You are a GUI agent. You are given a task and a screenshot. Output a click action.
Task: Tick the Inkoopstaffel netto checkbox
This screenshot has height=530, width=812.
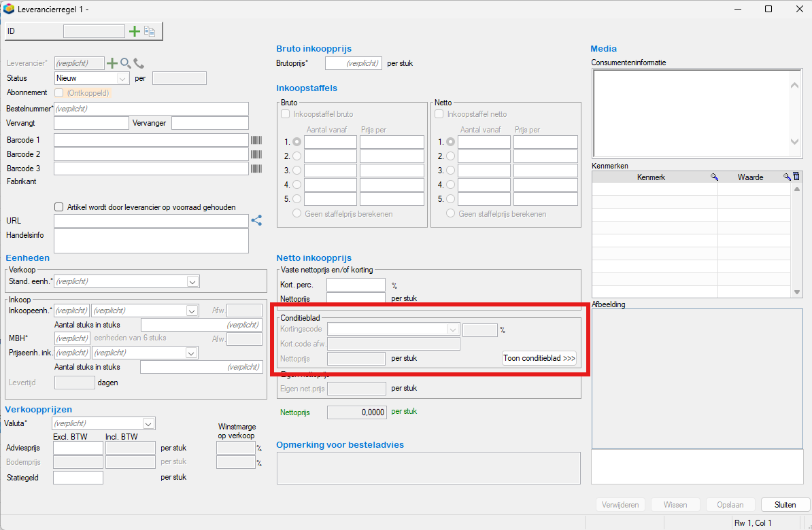[x=439, y=114]
